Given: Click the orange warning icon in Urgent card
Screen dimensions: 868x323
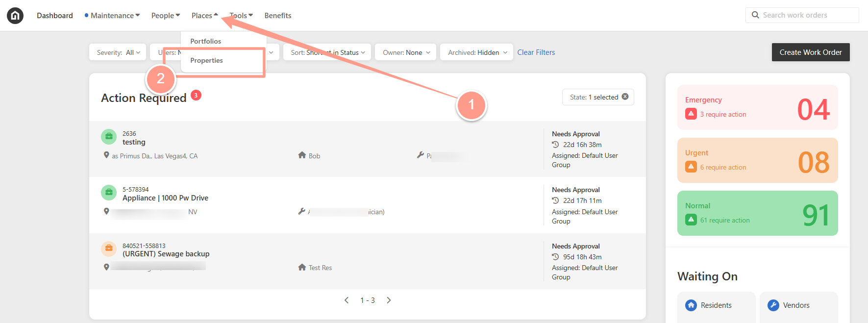Looking at the screenshot, I should click(691, 167).
